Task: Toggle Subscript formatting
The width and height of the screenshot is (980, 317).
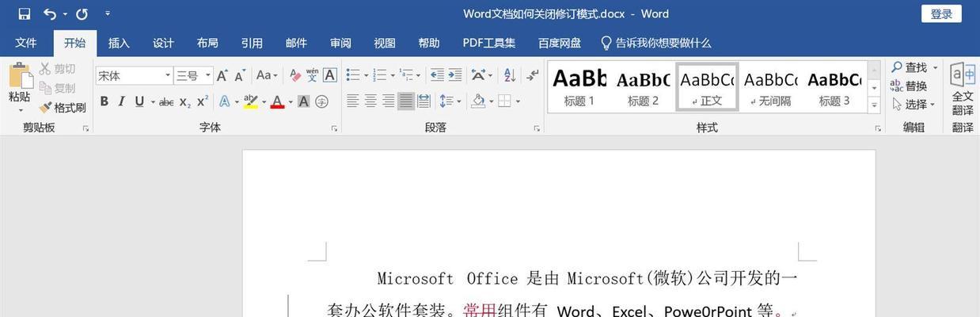Action: tap(184, 101)
